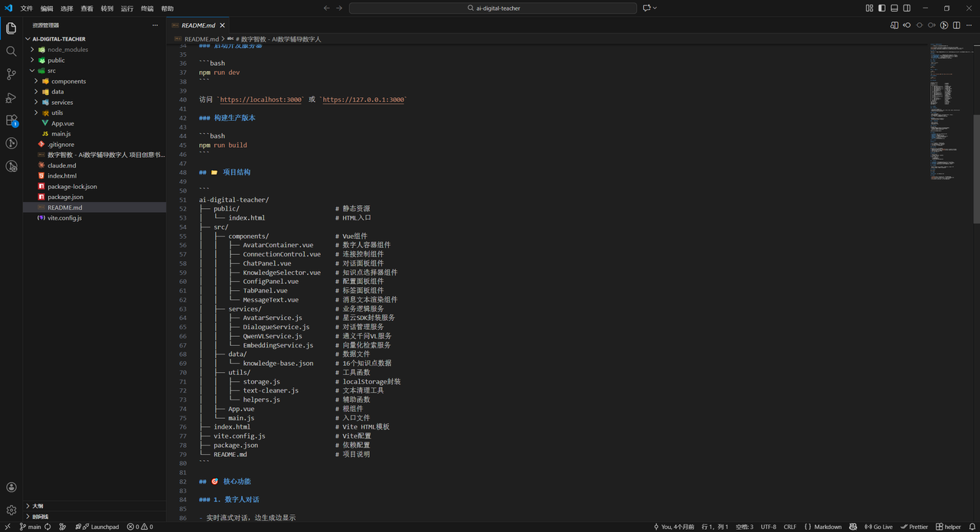Change language mode from Markdown
Viewport: 980px width, 532px height.
tap(828, 527)
